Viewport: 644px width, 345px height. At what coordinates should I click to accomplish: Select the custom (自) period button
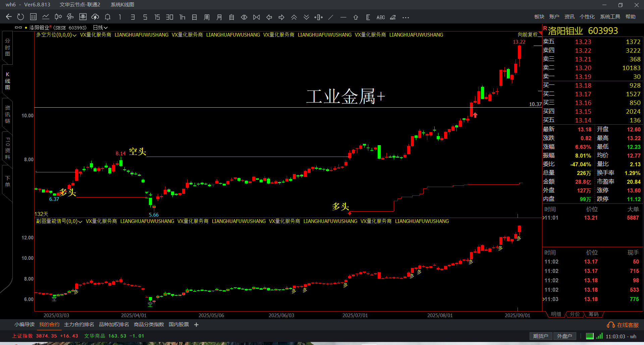click(x=232, y=17)
